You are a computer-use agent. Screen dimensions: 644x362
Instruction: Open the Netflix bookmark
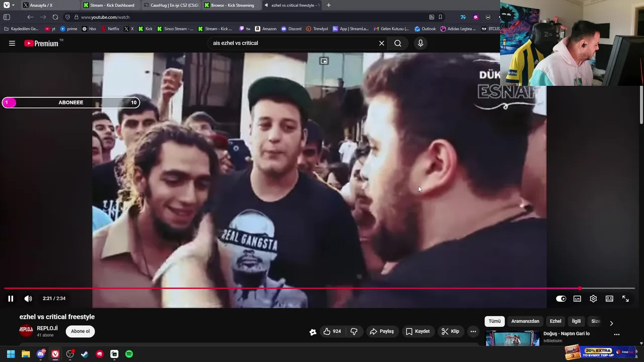[110, 29]
